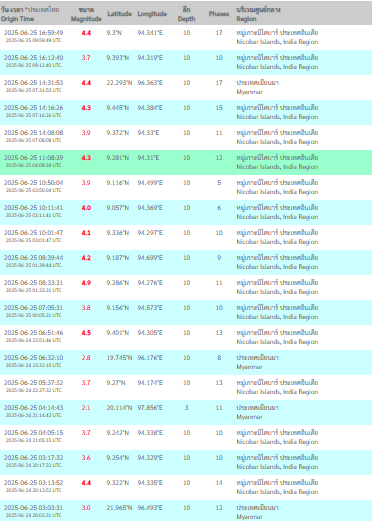Click the 2025-06-25 03:17:32 event time
The height and width of the screenshot is (521, 372).
coord(33,458)
